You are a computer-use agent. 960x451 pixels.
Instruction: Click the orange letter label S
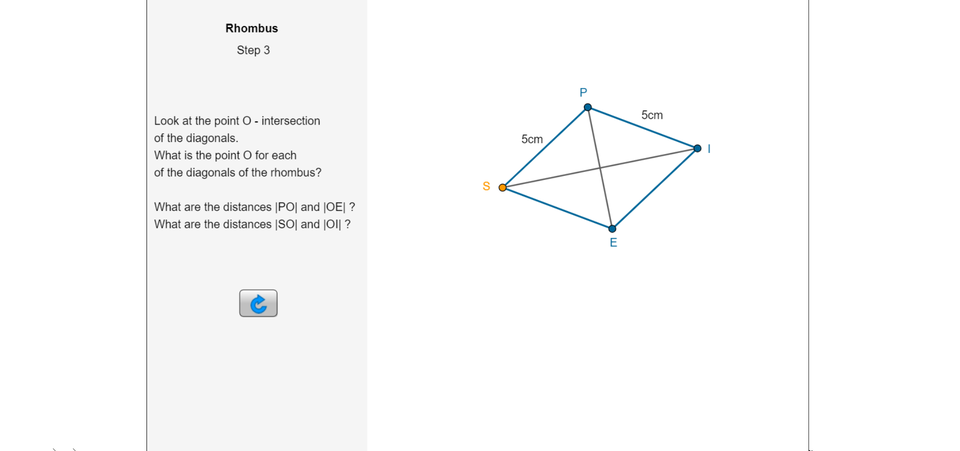[487, 186]
